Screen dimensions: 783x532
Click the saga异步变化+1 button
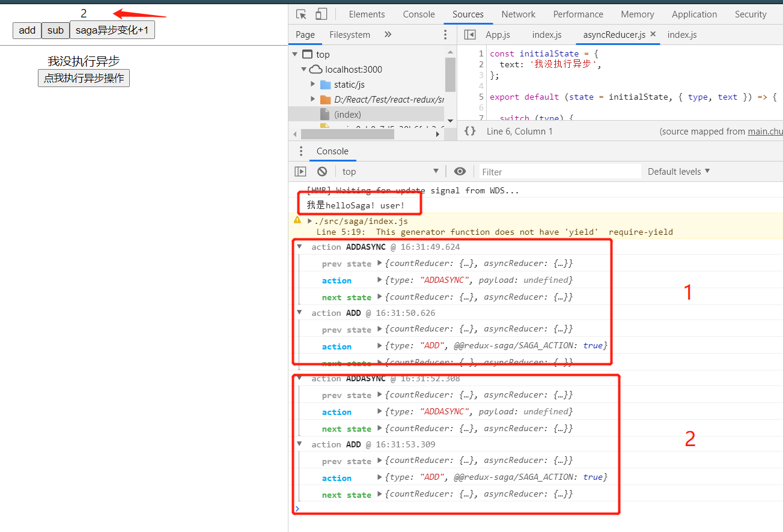[112, 30]
